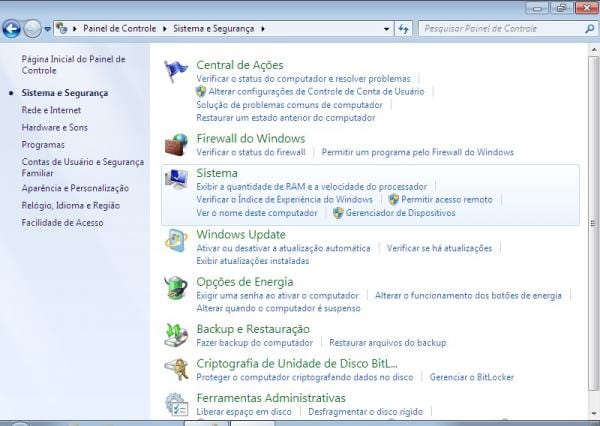Click the Sistema computer monitor icon
Image resolution: width=600 pixels, height=426 pixels.
[x=176, y=179]
